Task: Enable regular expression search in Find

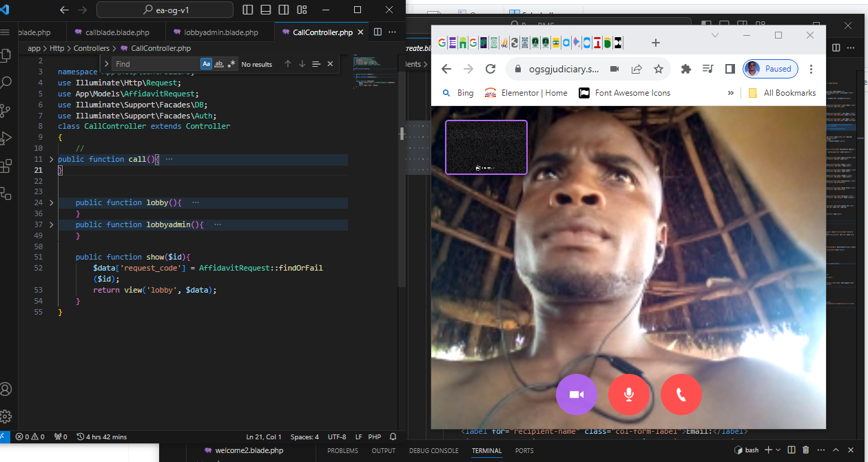Action: [231, 64]
